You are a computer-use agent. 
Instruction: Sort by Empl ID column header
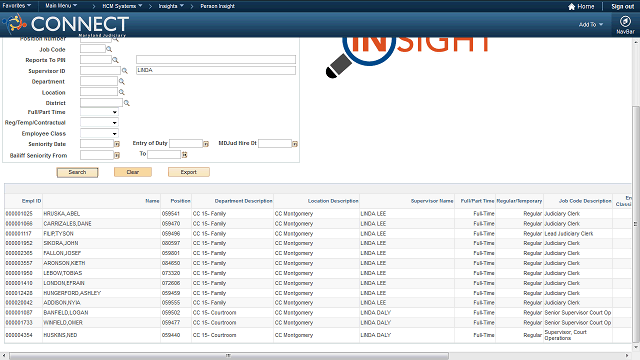pos(31,201)
